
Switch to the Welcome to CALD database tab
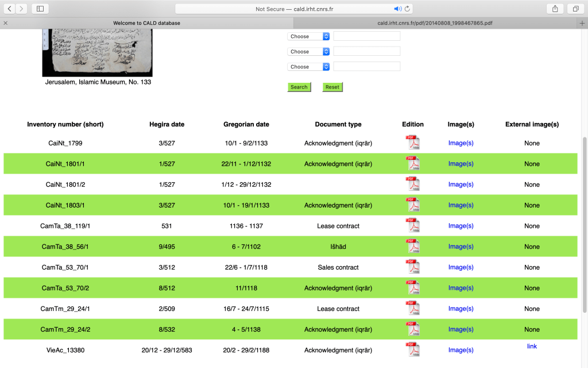[146, 23]
